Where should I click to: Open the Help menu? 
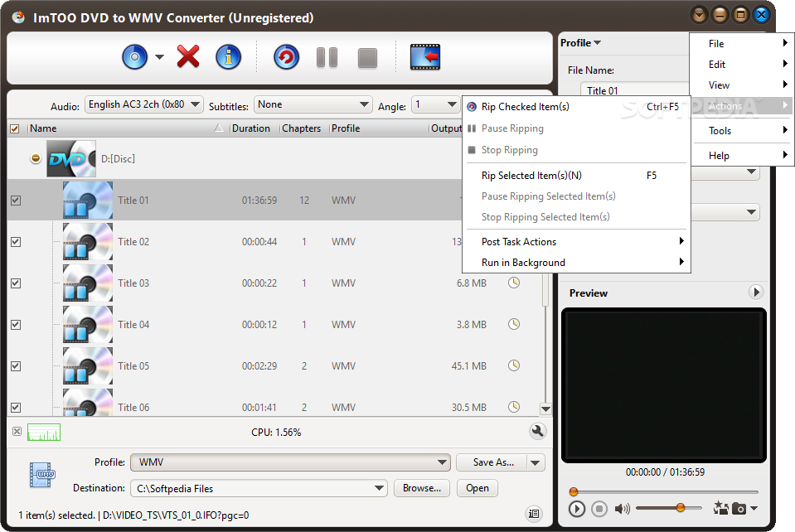[741, 156]
